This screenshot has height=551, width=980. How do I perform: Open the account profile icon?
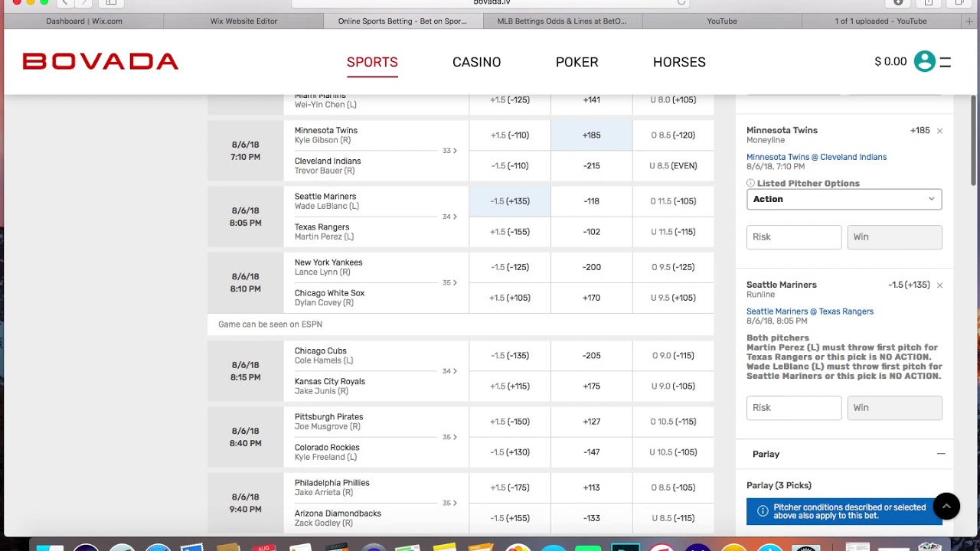[x=924, y=61]
